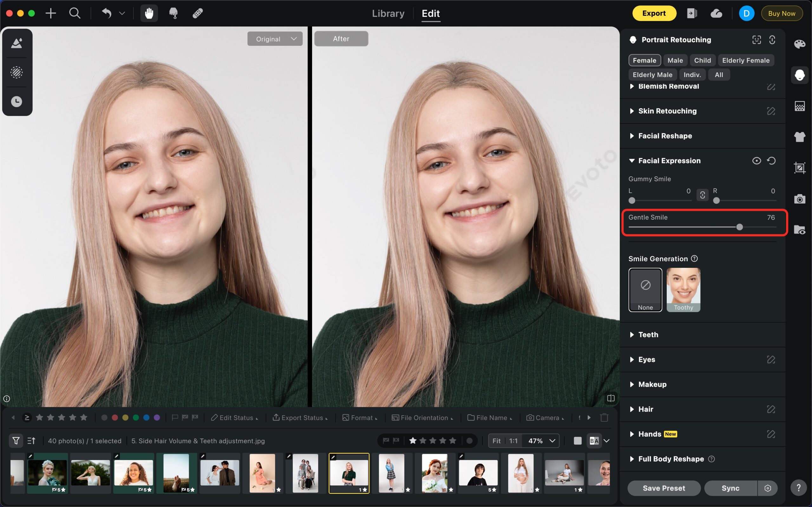Reset Facial Expression adjustments
812x507 pixels.
point(771,161)
